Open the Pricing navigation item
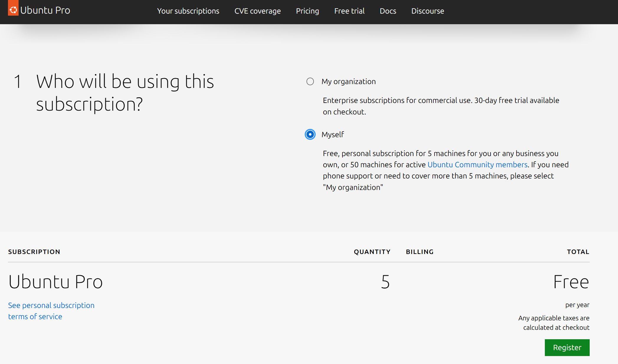Image resolution: width=618 pixels, height=364 pixels. tap(307, 11)
